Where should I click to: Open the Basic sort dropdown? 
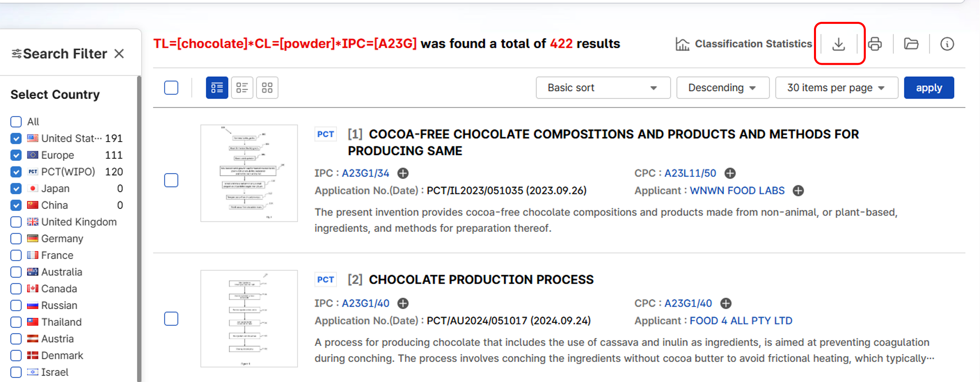point(603,88)
